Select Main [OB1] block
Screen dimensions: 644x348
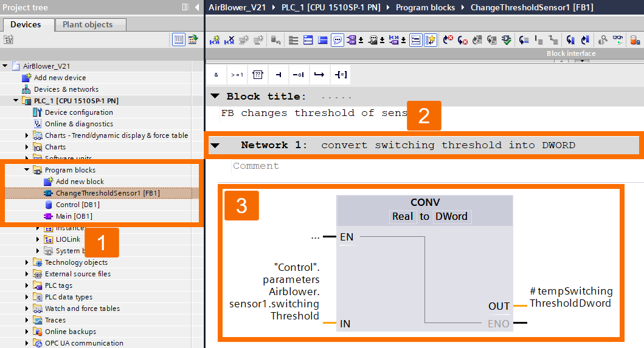[x=74, y=216]
